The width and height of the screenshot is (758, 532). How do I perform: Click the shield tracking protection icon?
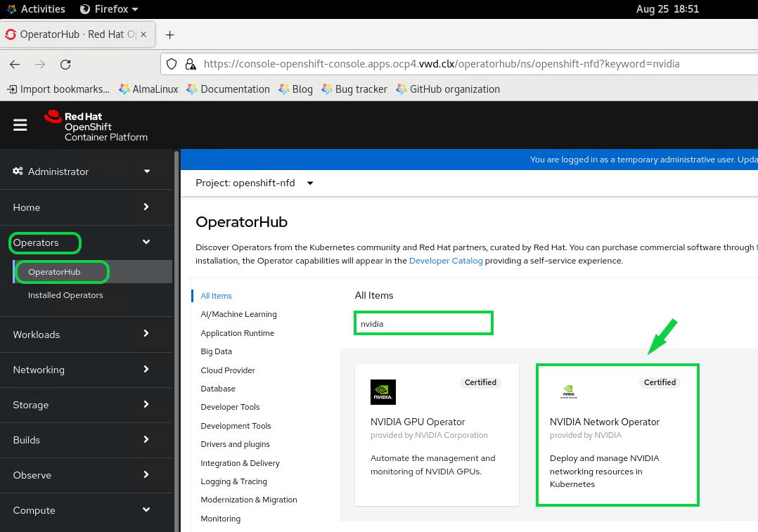pos(172,64)
